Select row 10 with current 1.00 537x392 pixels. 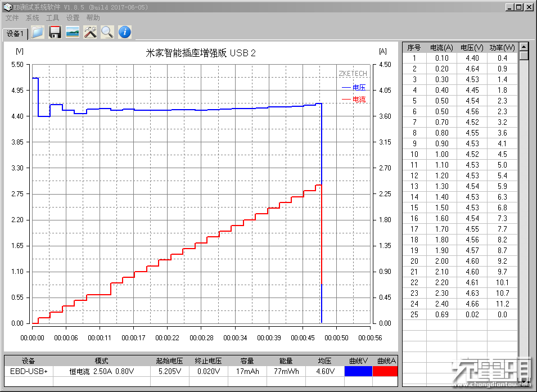(x=460, y=154)
